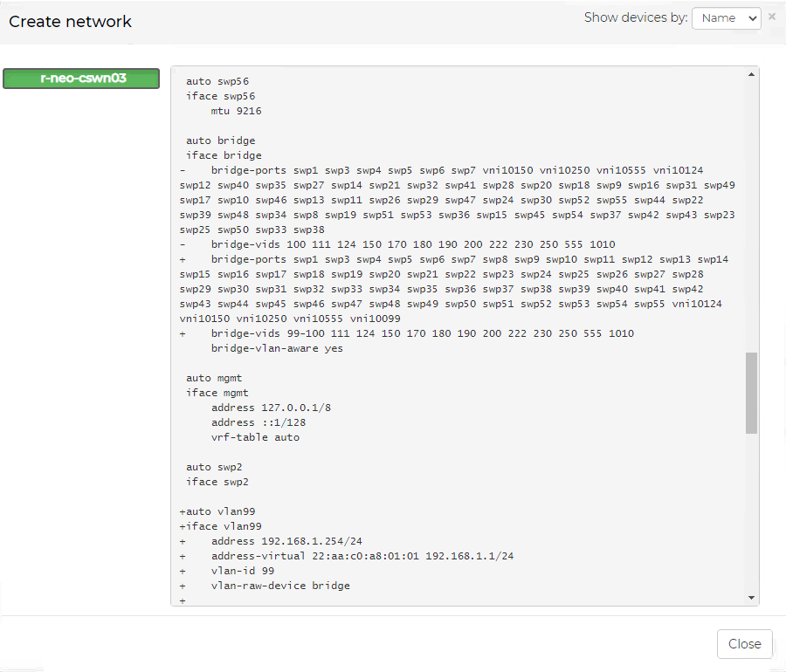Click the "address 192.168.1.254/24" line
Screen dimensions: 786x672
[x=286, y=541]
